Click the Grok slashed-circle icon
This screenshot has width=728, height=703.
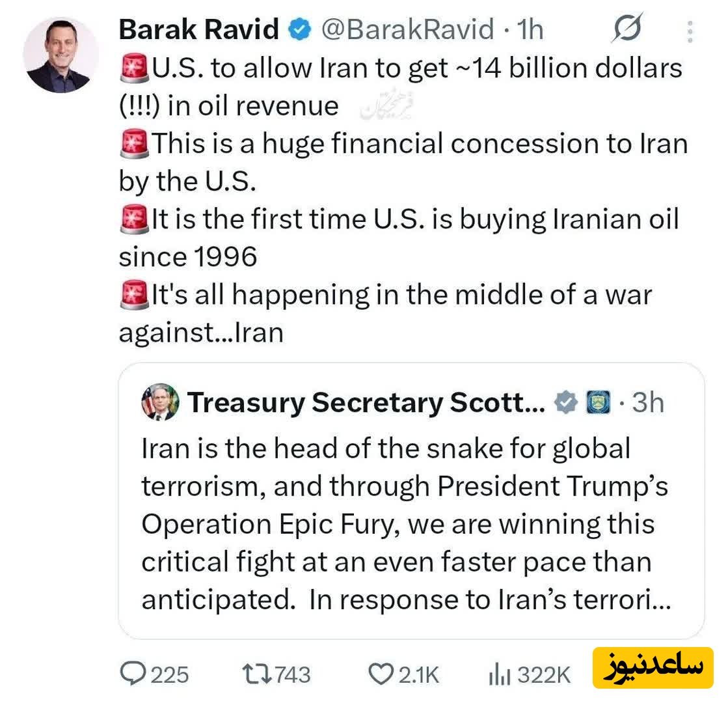627,29
